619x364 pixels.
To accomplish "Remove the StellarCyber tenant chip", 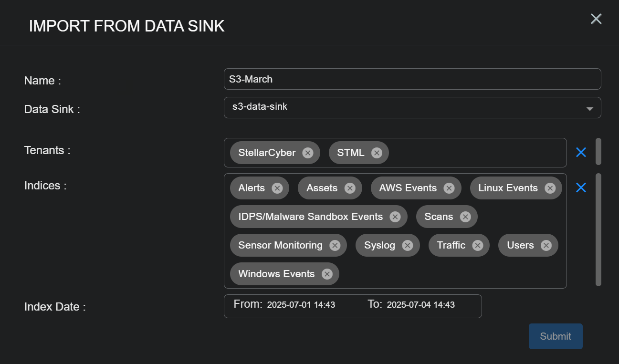I will pos(308,153).
